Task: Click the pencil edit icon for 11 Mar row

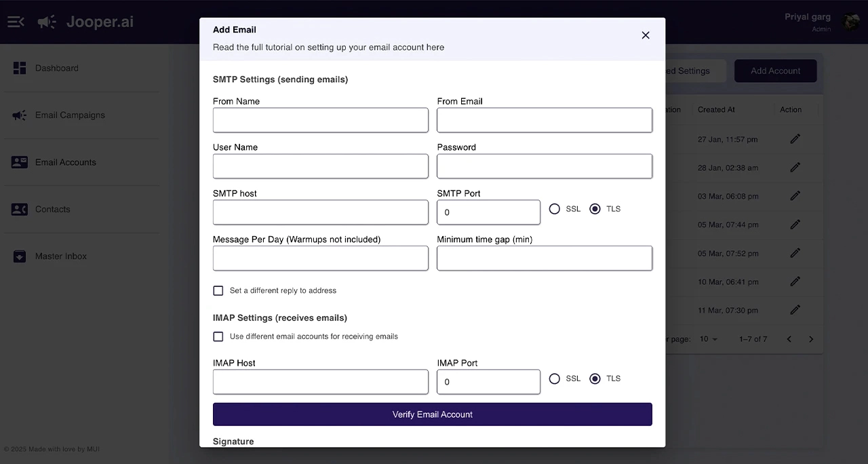Action: coord(795,310)
